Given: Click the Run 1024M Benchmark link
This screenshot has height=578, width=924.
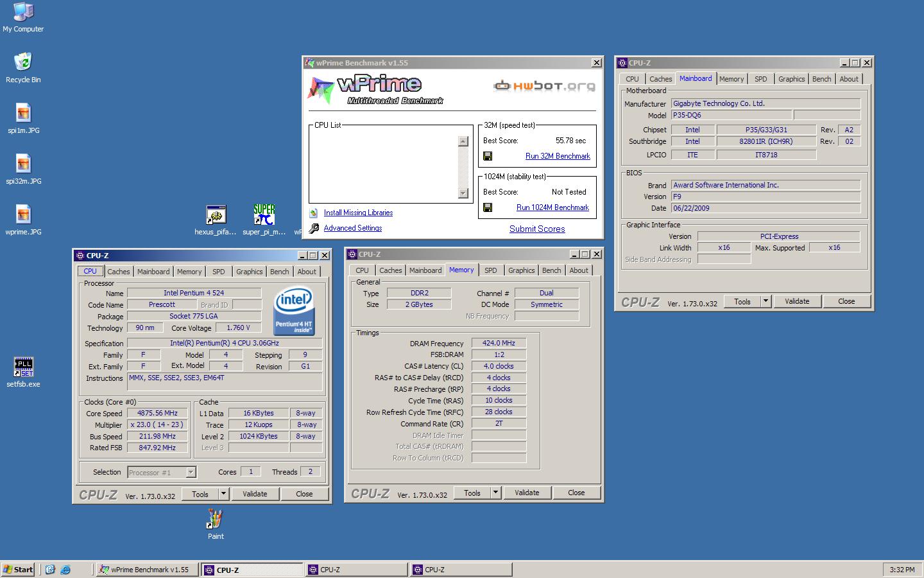Looking at the screenshot, I should click(552, 207).
